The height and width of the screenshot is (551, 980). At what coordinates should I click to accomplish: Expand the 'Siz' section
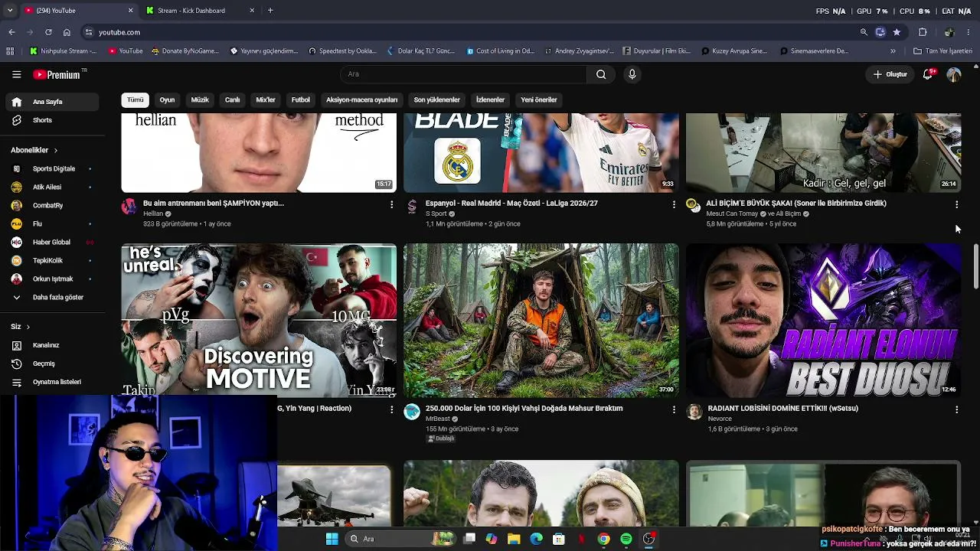pyautogui.click(x=21, y=327)
